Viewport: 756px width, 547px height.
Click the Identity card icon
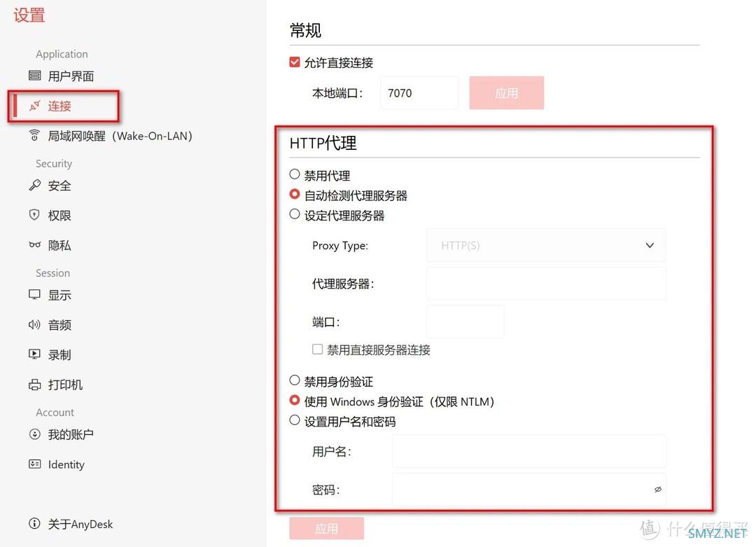[35, 464]
